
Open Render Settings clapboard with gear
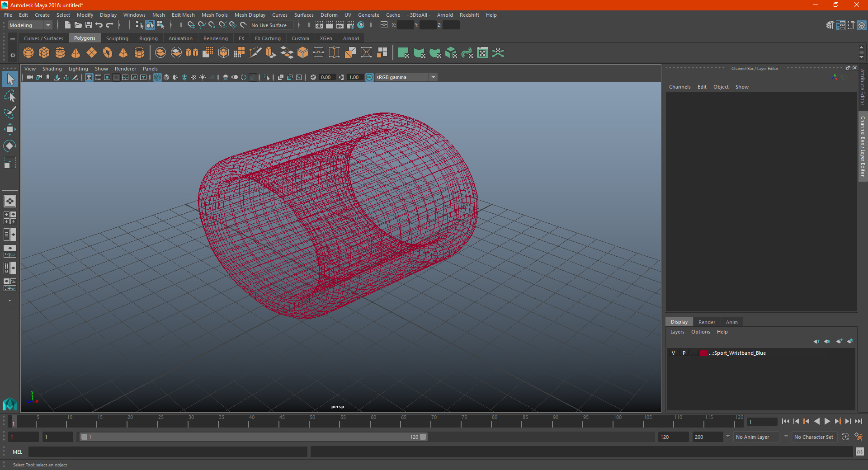point(350,25)
